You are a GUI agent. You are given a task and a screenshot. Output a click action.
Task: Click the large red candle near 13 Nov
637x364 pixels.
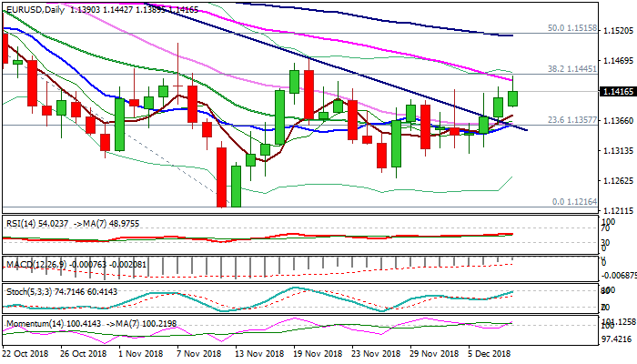point(221,177)
